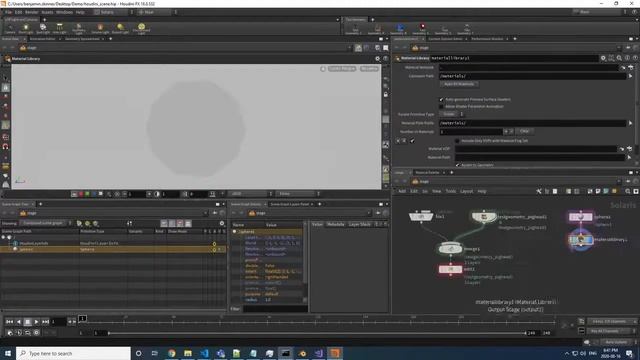
Task: Open Main radial menu dropdown
Action: pyautogui.click(x=157, y=12)
